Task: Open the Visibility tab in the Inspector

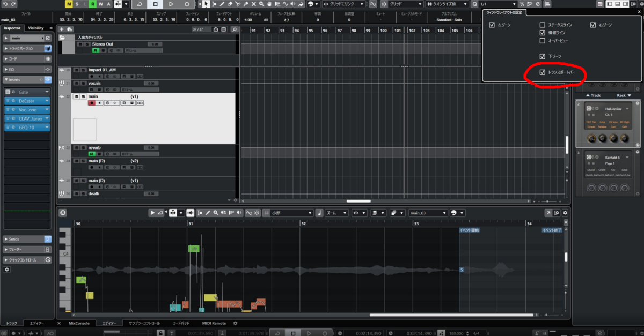Action: [35, 27]
